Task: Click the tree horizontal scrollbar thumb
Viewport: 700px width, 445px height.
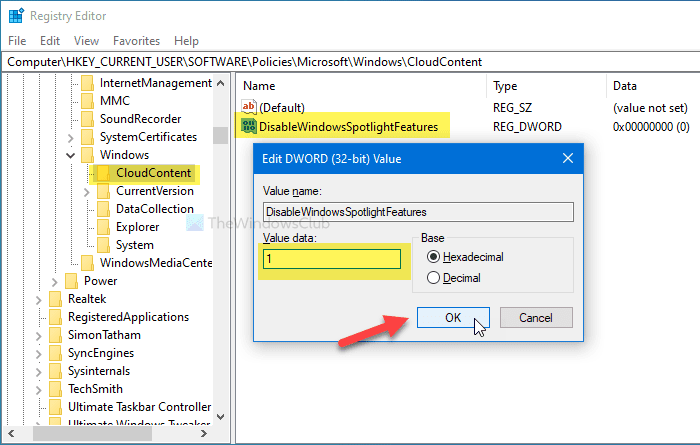Action: click(x=92, y=433)
